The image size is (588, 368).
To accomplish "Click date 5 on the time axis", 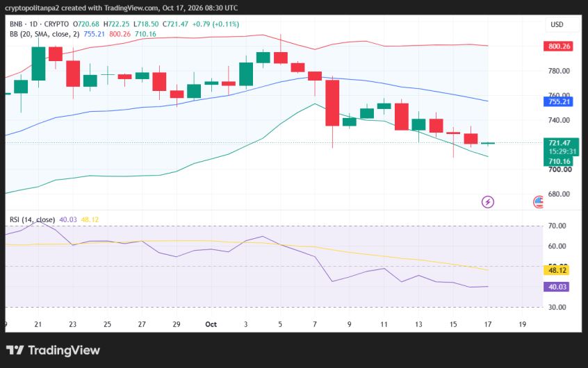I will coord(280,324).
